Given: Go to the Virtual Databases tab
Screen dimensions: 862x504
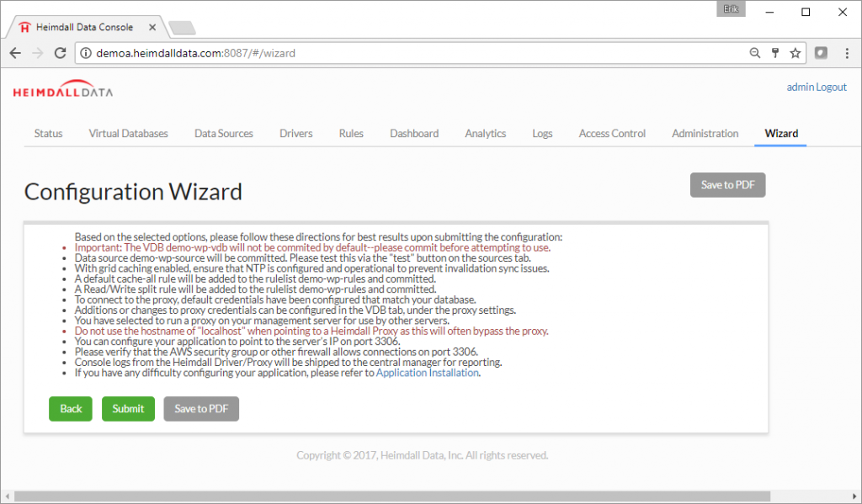Looking at the screenshot, I should tap(129, 134).
